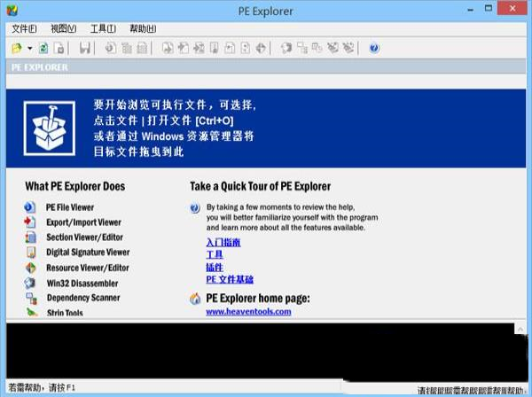Maximize the PE Explorer window
The width and height of the screenshot is (532, 397).
[489, 9]
